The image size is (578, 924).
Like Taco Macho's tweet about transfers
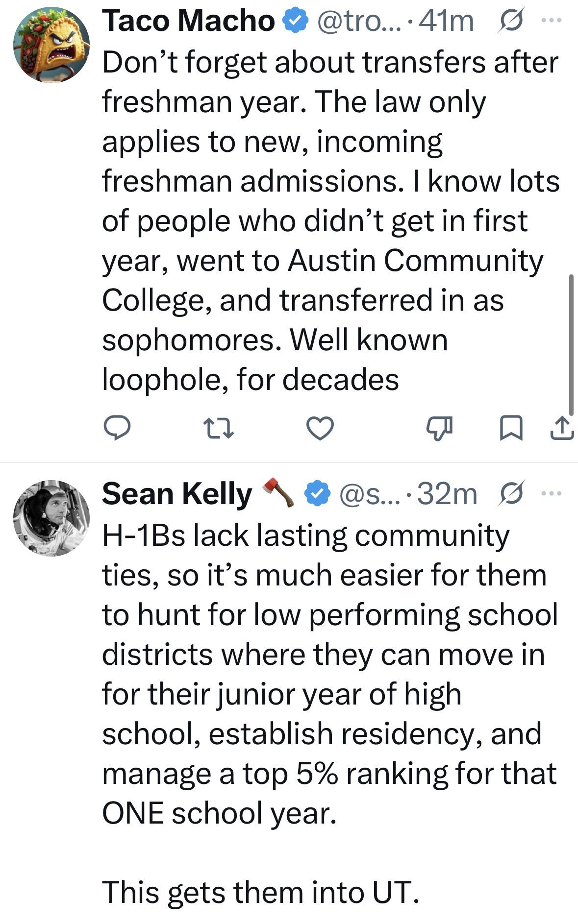tap(320, 428)
